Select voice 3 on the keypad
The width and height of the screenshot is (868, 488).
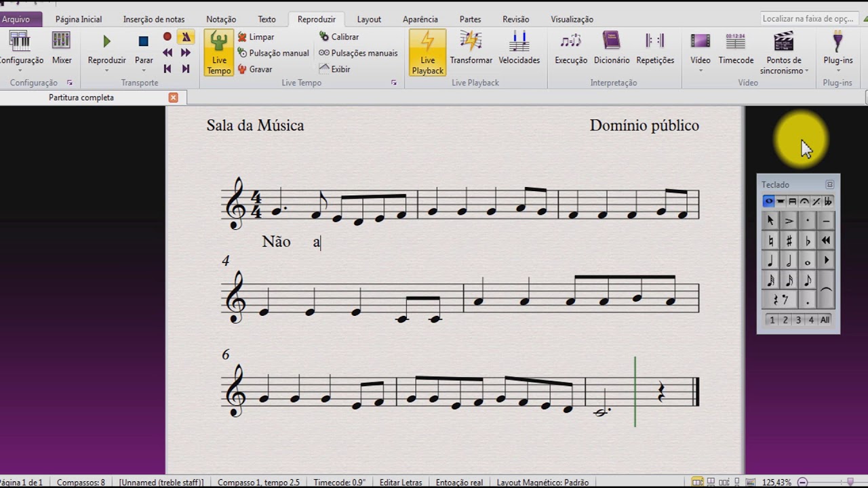798,320
